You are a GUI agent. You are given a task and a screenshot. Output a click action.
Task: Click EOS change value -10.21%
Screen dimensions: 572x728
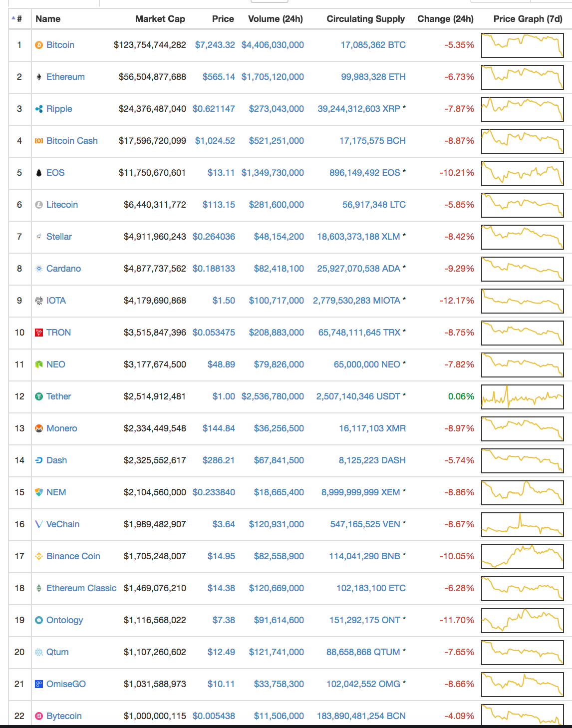click(x=457, y=173)
